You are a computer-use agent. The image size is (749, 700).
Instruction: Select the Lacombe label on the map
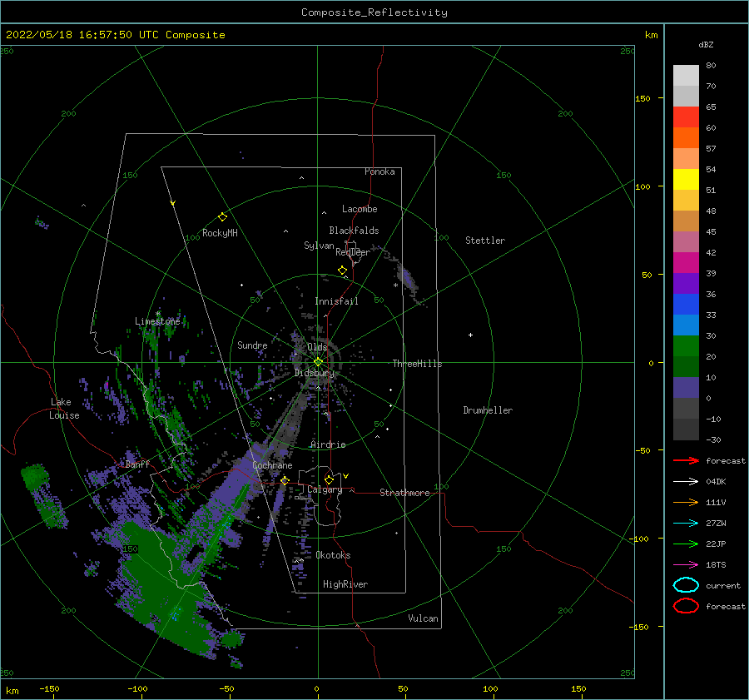[360, 209]
